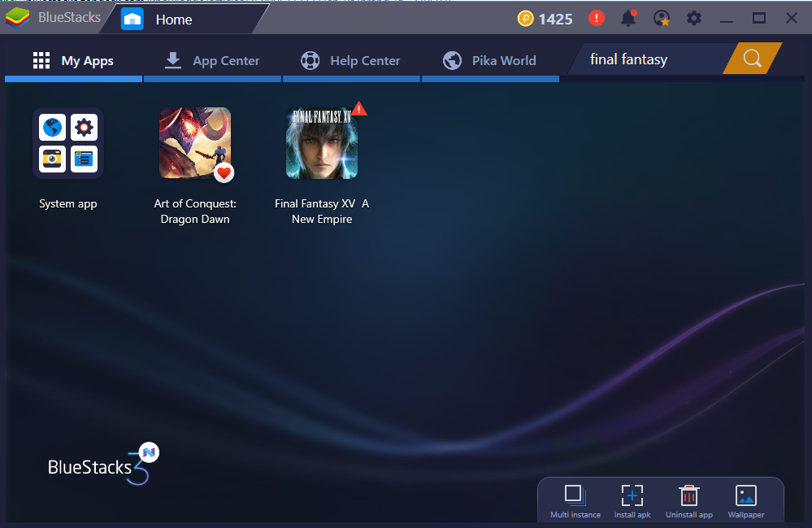Viewport: 812px width, 528px height.
Task: Open the settings gear in System app folder
Action: pos(84,128)
